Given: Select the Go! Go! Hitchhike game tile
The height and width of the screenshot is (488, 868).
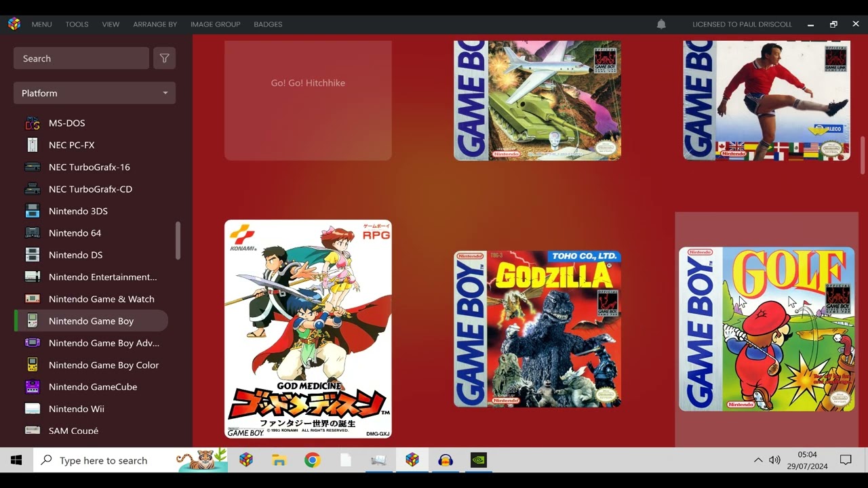Looking at the screenshot, I should point(308,100).
